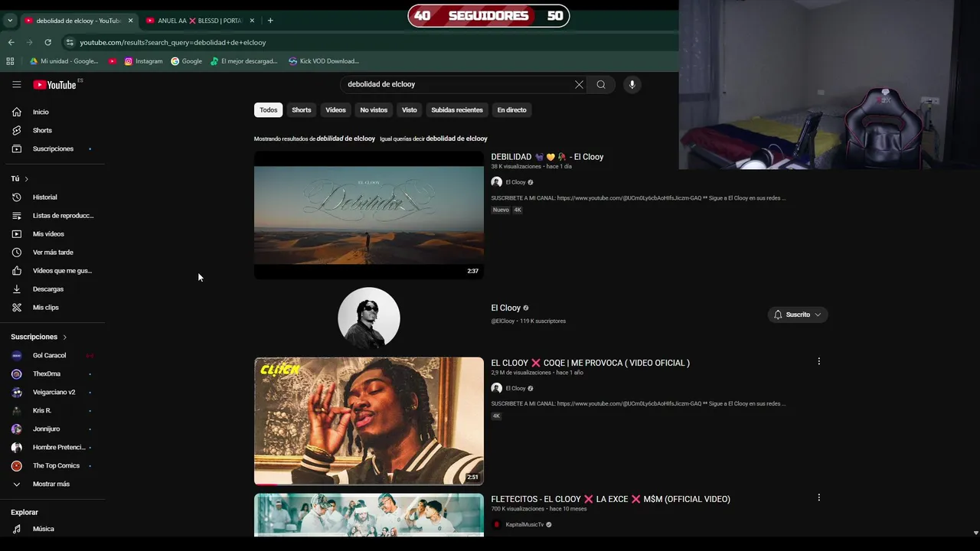The height and width of the screenshot is (551, 980).
Task: Reload the browser page
Action: click(47, 42)
